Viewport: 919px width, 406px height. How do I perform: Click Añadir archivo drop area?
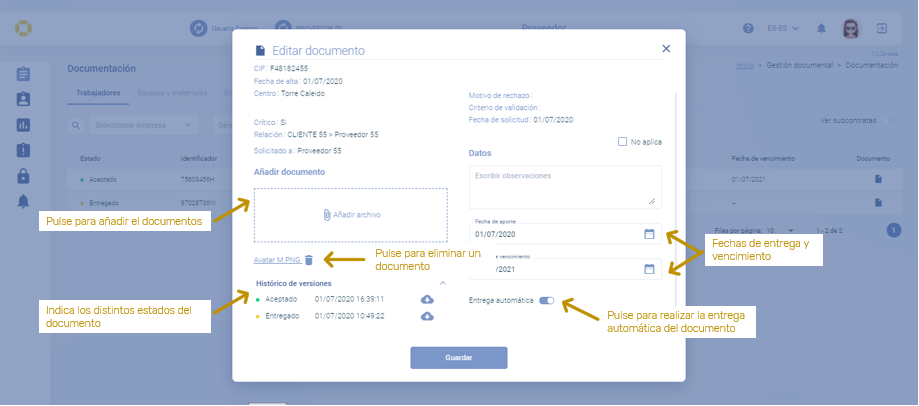click(350, 215)
